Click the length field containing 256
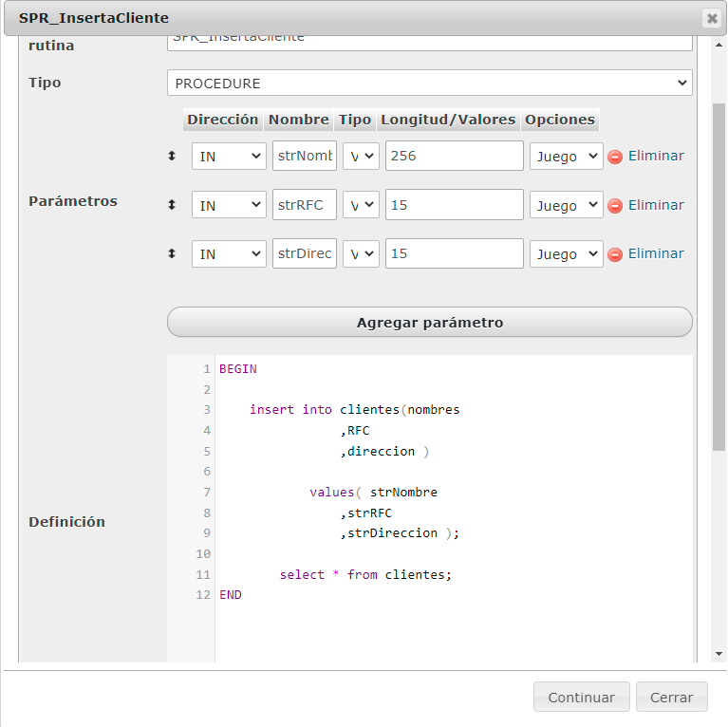This screenshot has width=728, height=727. (454, 157)
